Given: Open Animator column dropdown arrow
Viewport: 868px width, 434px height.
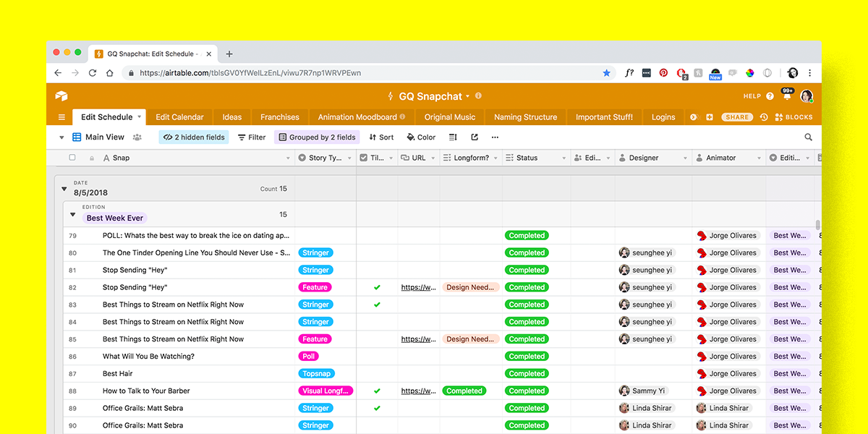Looking at the screenshot, I should (759, 158).
